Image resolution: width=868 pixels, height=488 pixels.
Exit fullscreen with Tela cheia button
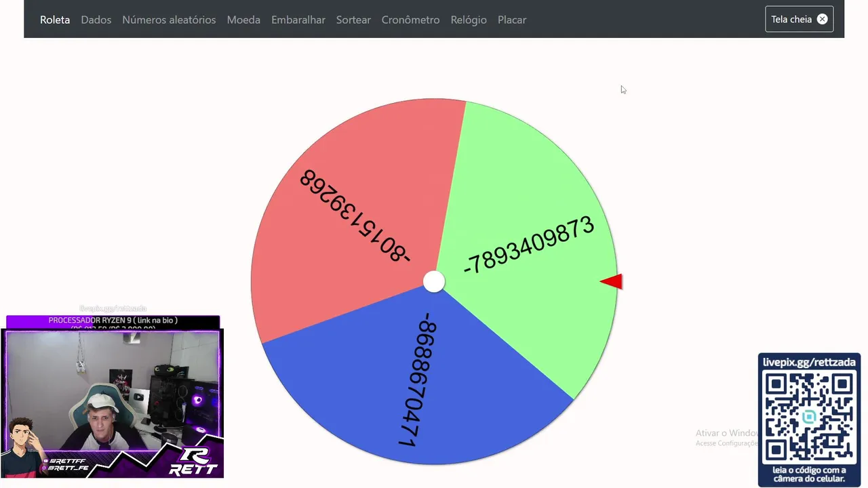[799, 19]
